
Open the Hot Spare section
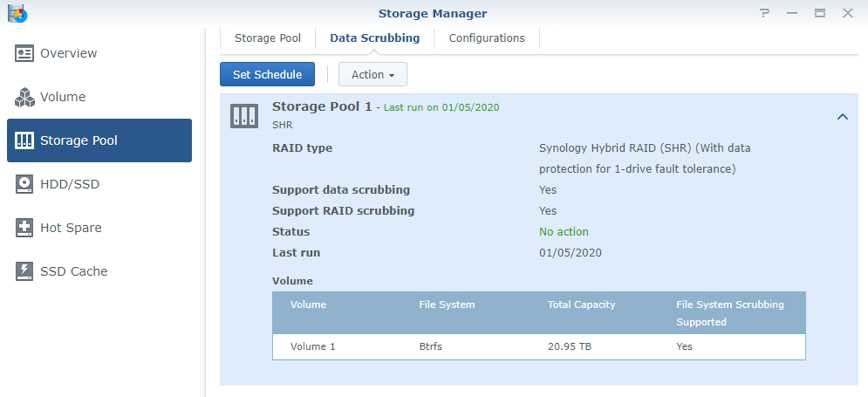tap(99, 228)
